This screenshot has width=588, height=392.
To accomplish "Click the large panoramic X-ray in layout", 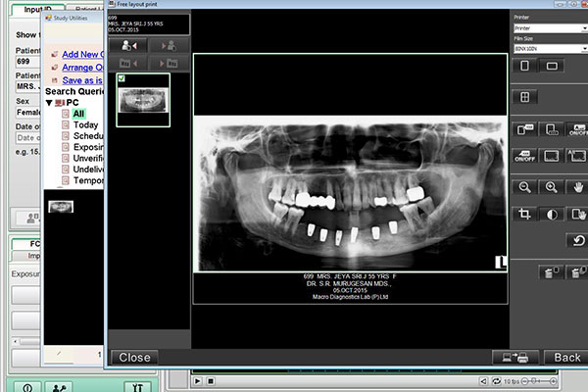I will pyautogui.click(x=350, y=193).
